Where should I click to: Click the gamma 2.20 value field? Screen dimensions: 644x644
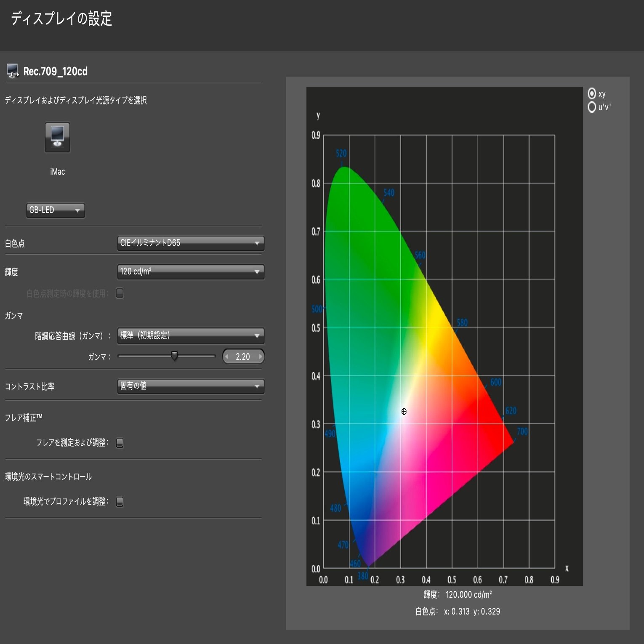(x=243, y=357)
